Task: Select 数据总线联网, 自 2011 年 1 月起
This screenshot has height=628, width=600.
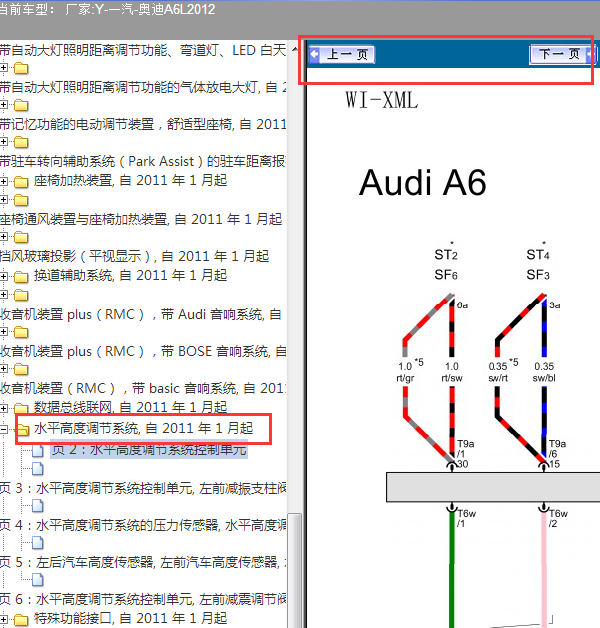Action: (131, 407)
